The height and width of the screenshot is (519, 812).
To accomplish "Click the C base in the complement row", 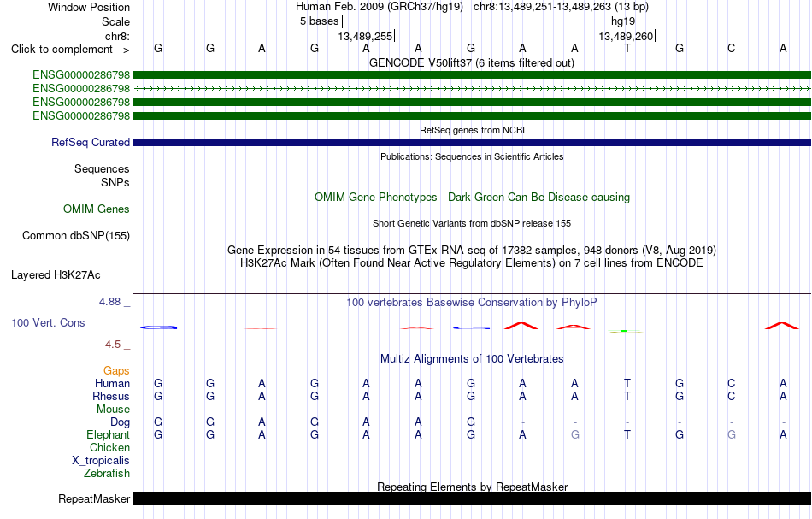I will click(x=731, y=48).
